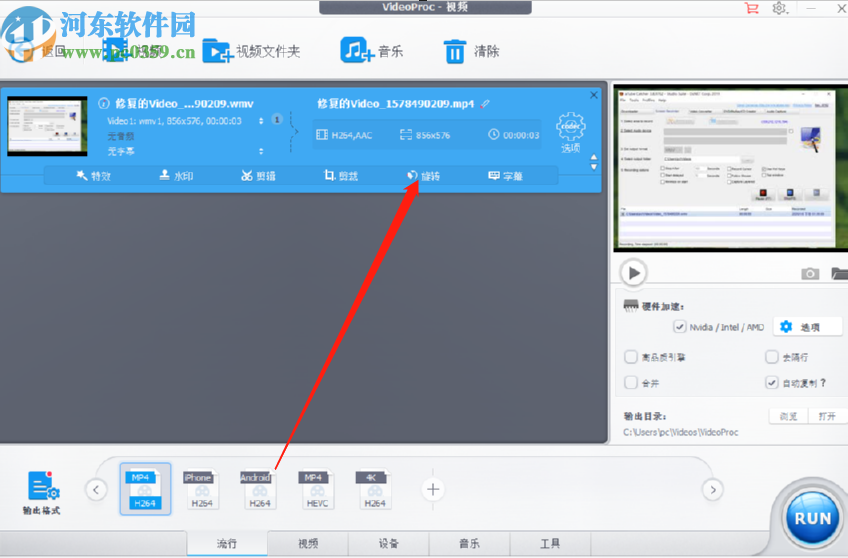Image resolution: width=848 pixels, height=558 pixels.
Task: Add a 视频文件夹 video folder
Action: [x=218, y=50]
